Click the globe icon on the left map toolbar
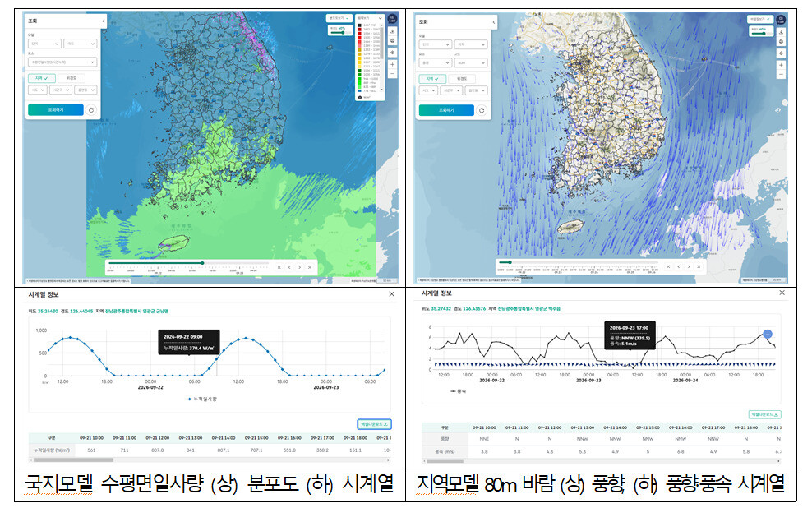The image size is (812, 508). 393,41
